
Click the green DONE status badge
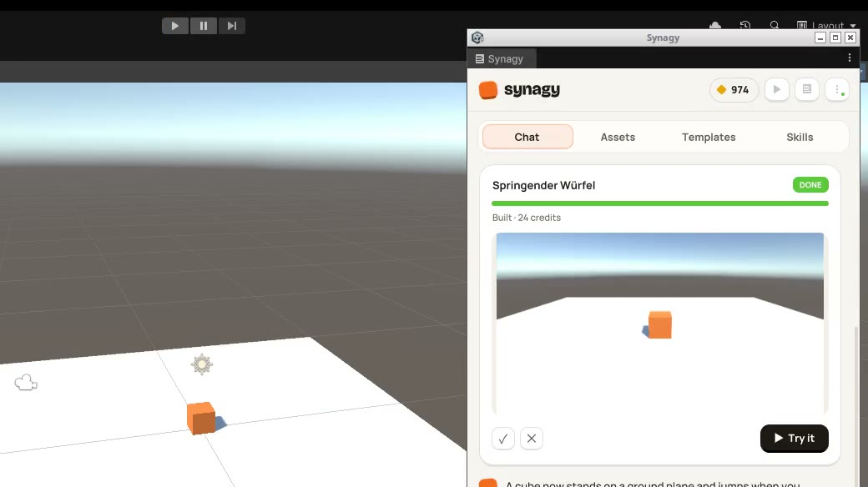click(x=810, y=185)
